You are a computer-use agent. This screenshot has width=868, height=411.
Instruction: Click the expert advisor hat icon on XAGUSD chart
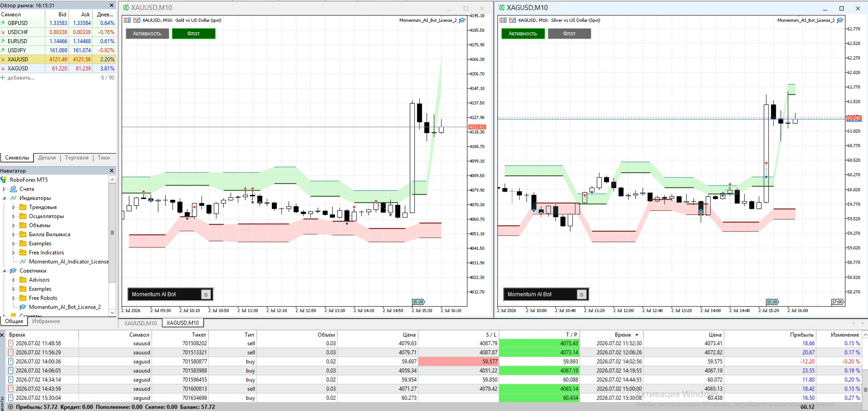(x=840, y=20)
